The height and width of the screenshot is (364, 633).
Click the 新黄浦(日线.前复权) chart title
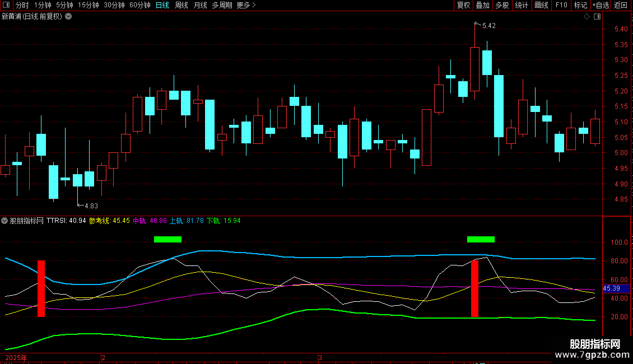(32, 17)
